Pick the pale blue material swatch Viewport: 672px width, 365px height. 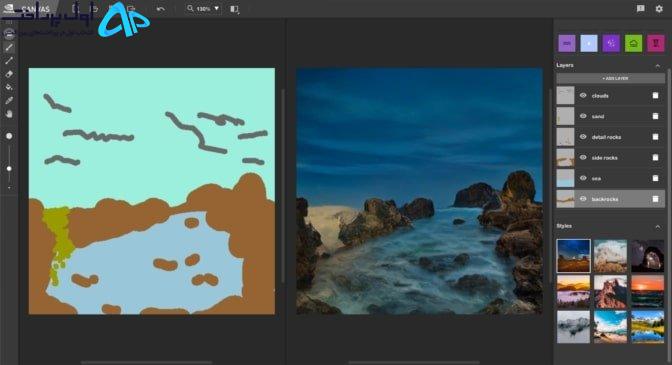click(589, 43)
